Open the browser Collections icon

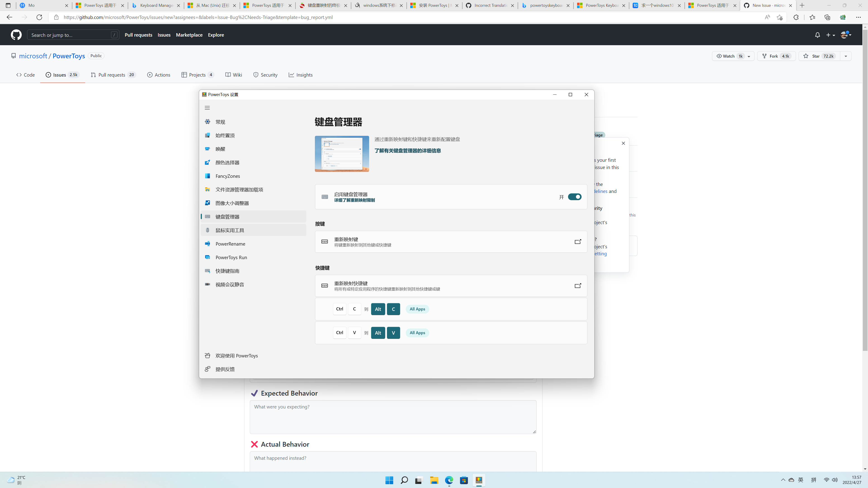pos(827,17)
